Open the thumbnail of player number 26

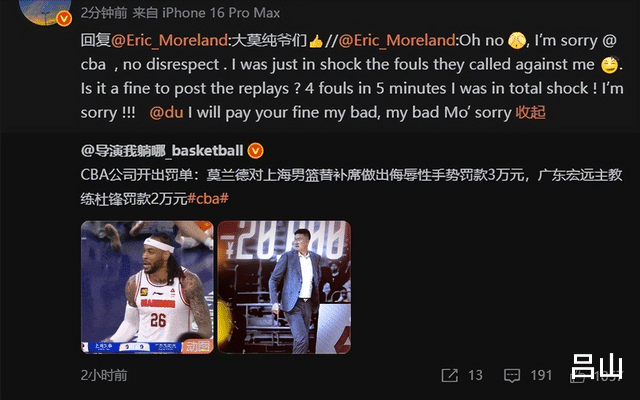(x=147, y=287)
